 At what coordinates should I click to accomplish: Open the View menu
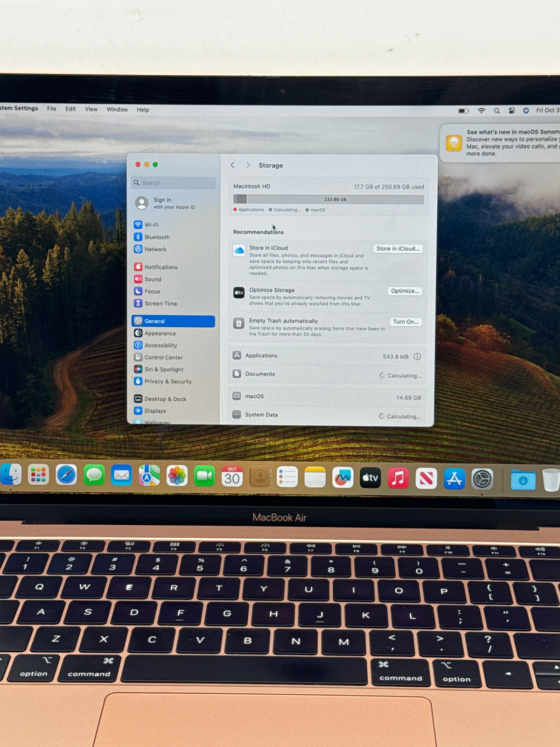coord(91,109)
